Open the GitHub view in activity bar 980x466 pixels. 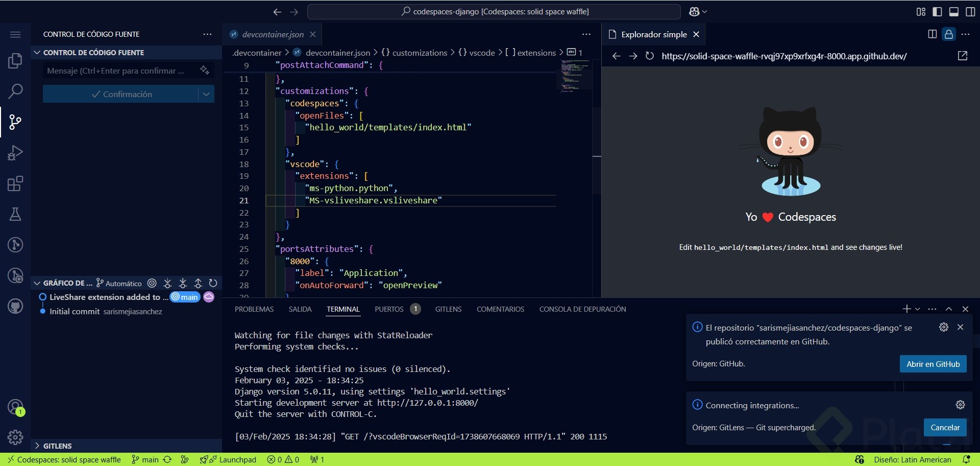click(15, 306)
